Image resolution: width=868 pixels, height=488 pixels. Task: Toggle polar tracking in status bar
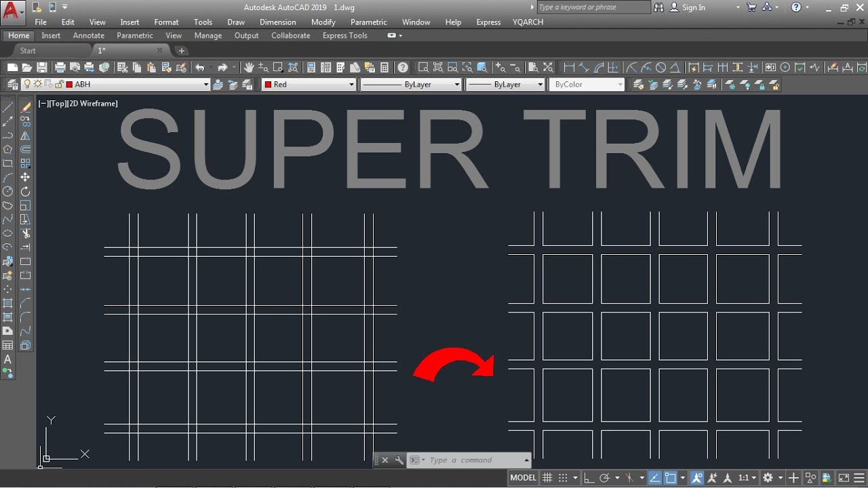(606, 478)
